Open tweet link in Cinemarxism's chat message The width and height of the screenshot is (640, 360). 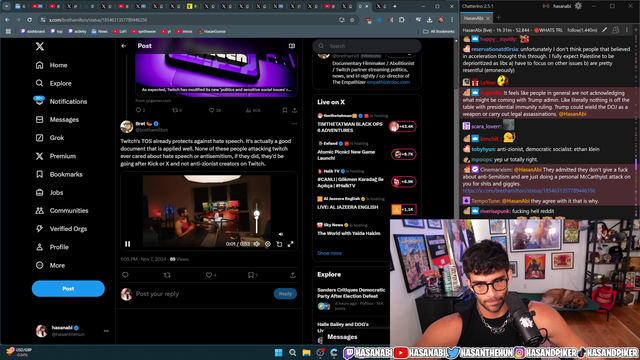coord(529,191)
